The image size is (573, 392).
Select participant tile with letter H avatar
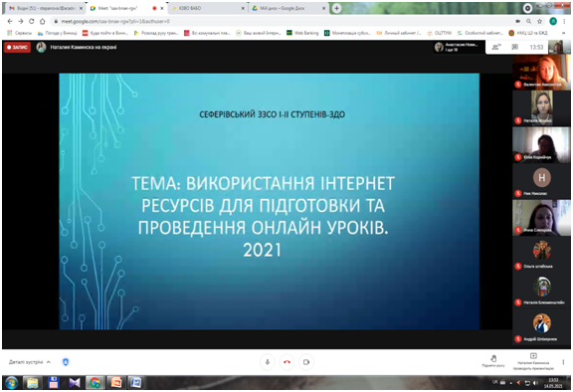[541, 181]
